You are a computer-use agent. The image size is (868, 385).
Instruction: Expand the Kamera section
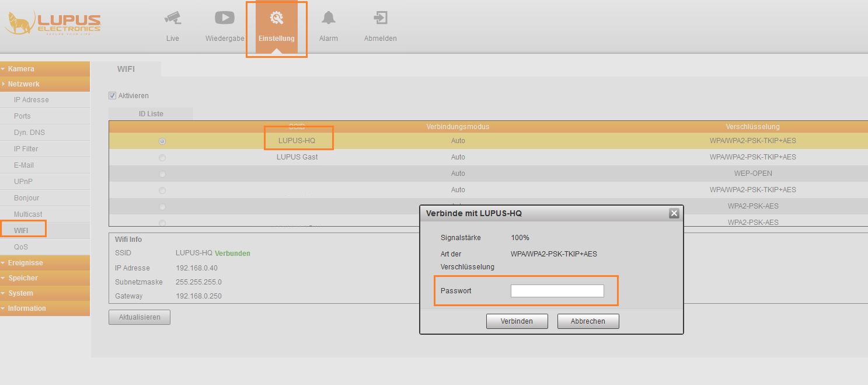[45, 69]
